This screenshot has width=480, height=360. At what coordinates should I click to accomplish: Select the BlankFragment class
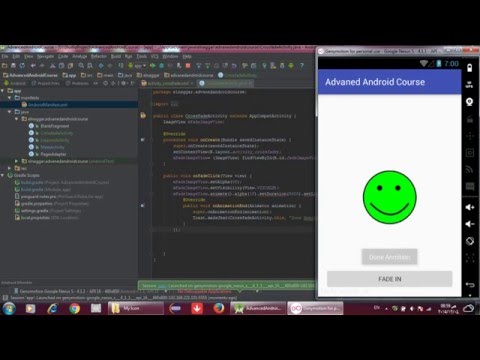point(54,126)
